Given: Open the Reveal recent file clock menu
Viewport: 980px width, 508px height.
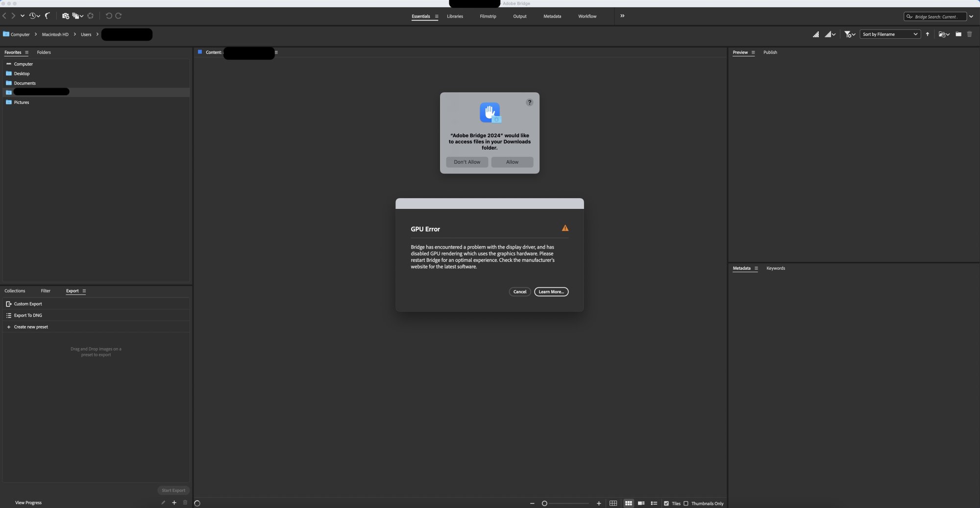Looking at the screenshot, I should 34,16.
